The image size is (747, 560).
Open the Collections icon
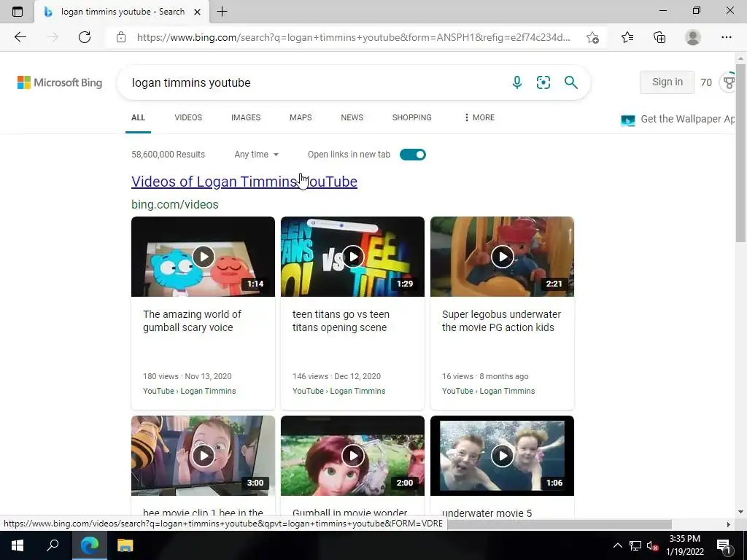pyautogui.click(x=659, y=37)
